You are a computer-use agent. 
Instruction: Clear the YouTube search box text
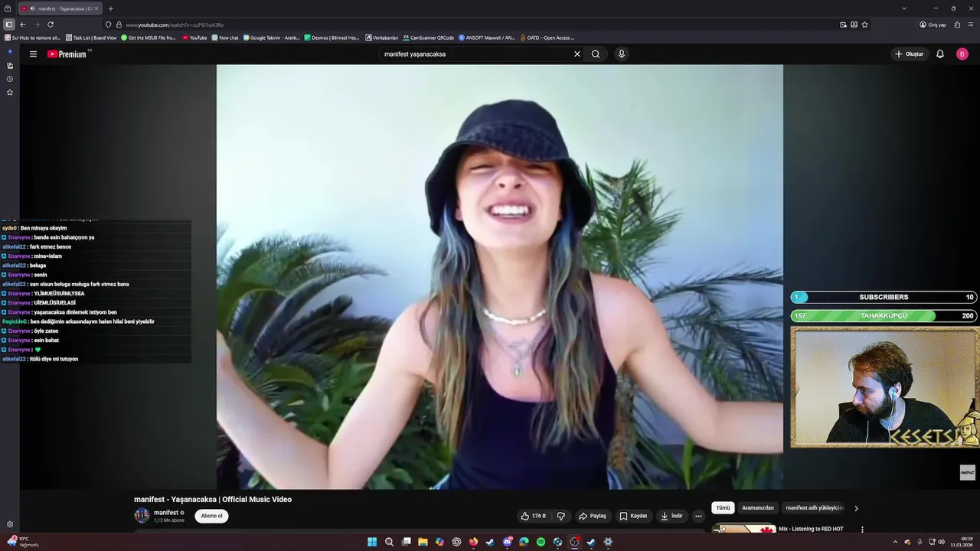coord(577,54)
